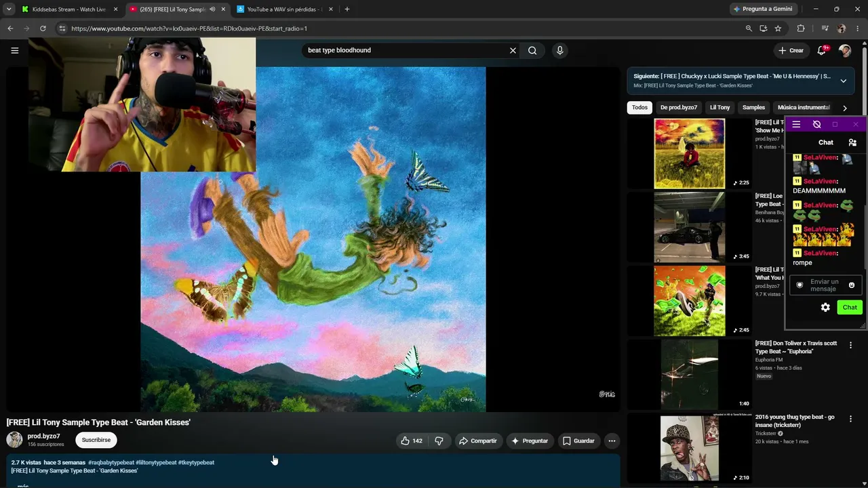The height and width of the screenshot is (488, 868).
Task: Open the YouTube account avatar menu
Action: 844,50
